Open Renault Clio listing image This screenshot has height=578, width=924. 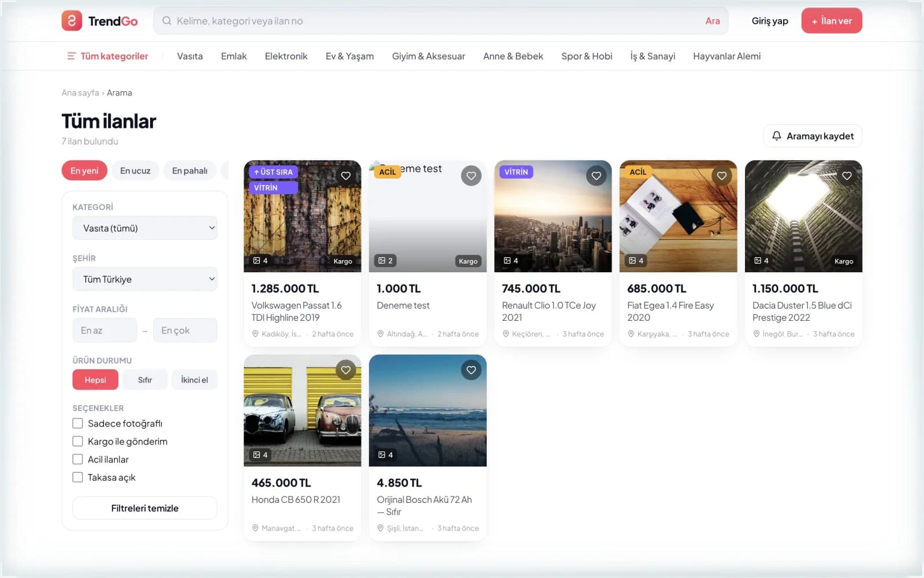point(553,216)
